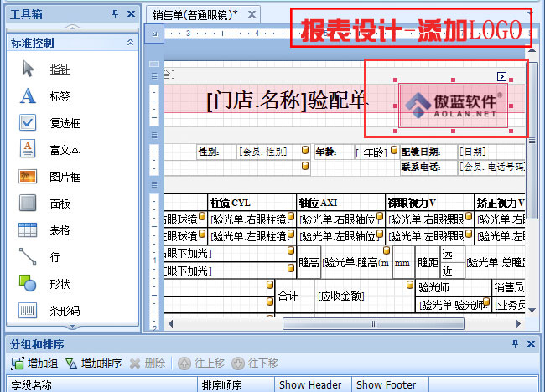Collapse the 标准控制 toolbox section
The height and width of the screenshot is (392, 545).
[x=129, y=42]
